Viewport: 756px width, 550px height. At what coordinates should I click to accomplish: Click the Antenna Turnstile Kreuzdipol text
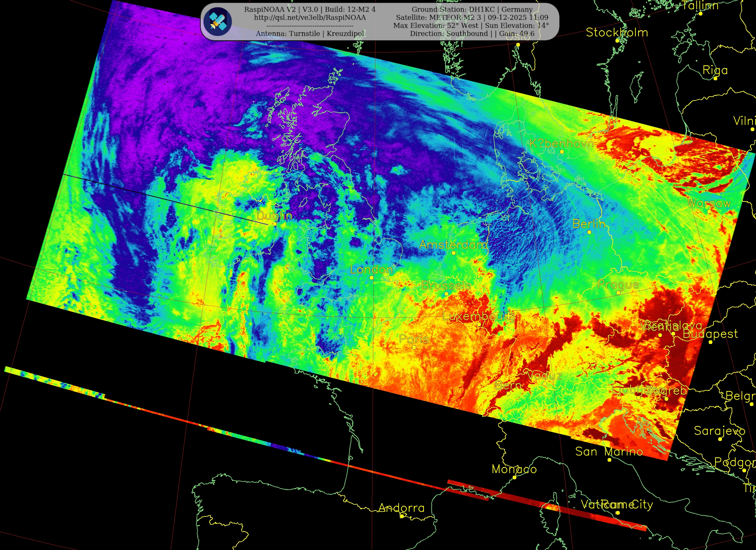click(310, 34)
